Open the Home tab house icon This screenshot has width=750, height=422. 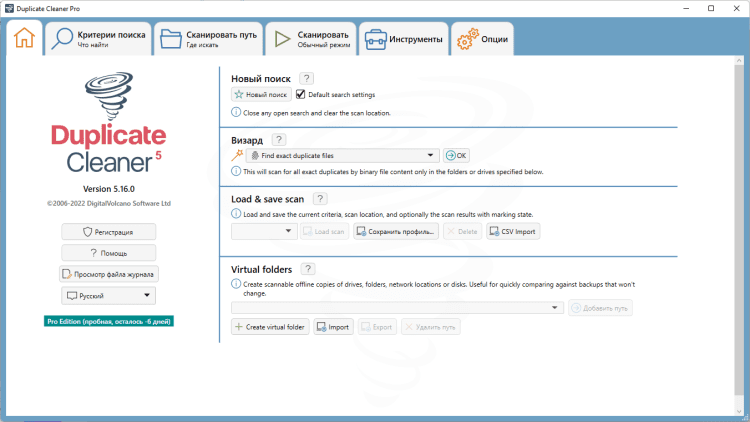coord(24,38)
